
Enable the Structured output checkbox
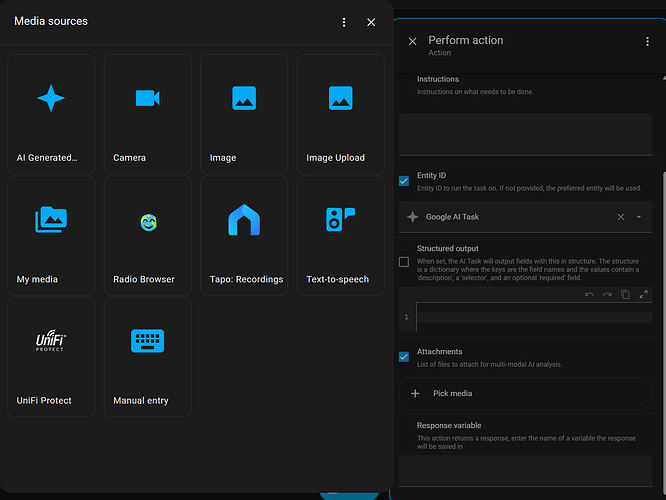(x=404, y=262)
